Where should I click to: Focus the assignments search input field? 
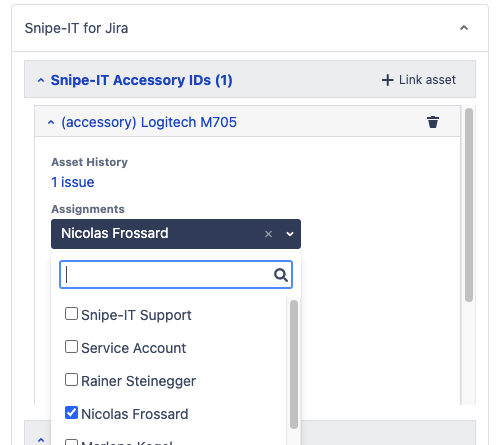176,275
